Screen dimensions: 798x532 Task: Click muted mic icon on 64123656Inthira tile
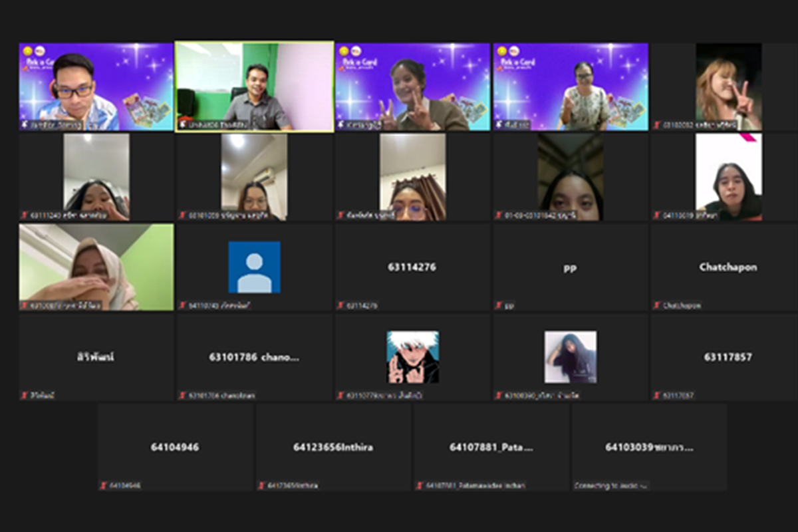tap(262, 485)
